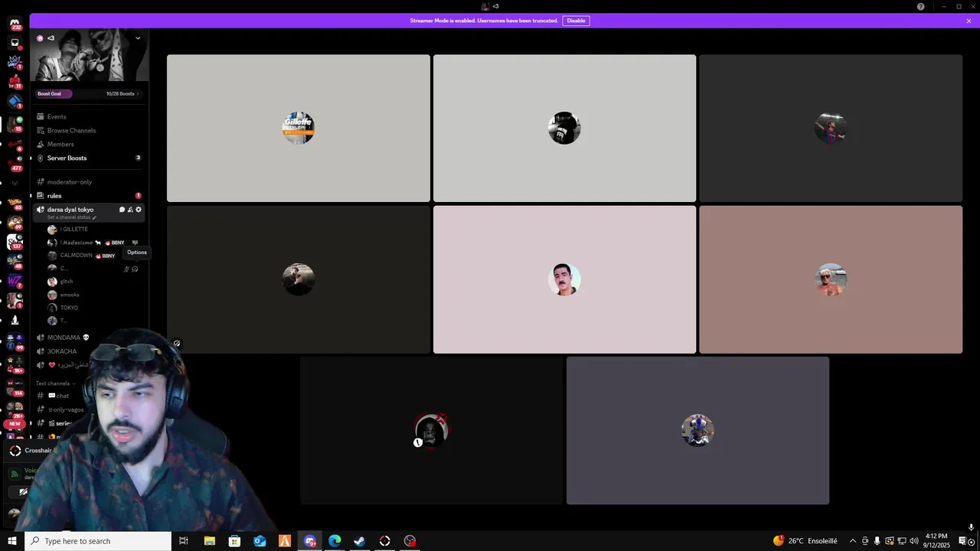Open volume speaker tray icon
Viewport: 980px width, 551px height.
(913, 541)
